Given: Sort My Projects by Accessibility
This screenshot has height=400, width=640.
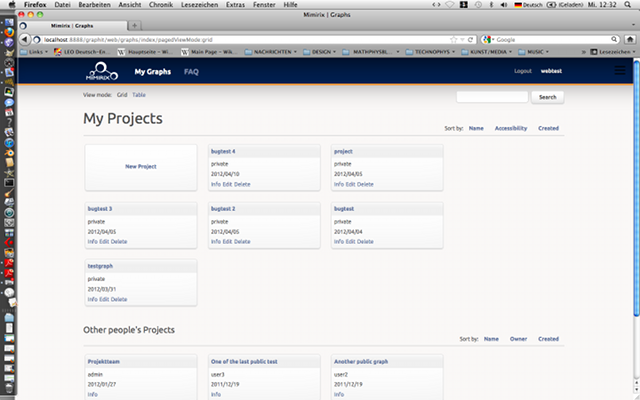Looking at the screenshot, I should point(511,128).
